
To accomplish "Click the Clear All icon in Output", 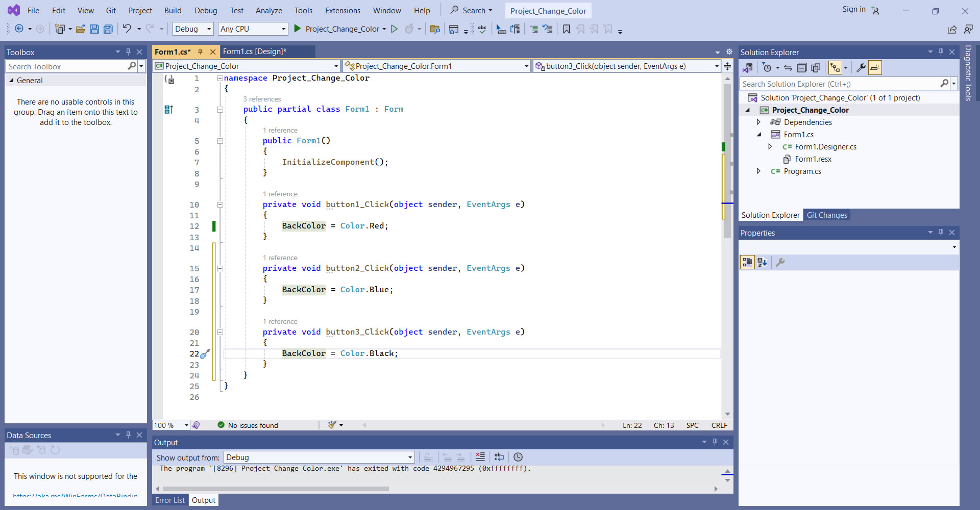I will click(480, 457).
